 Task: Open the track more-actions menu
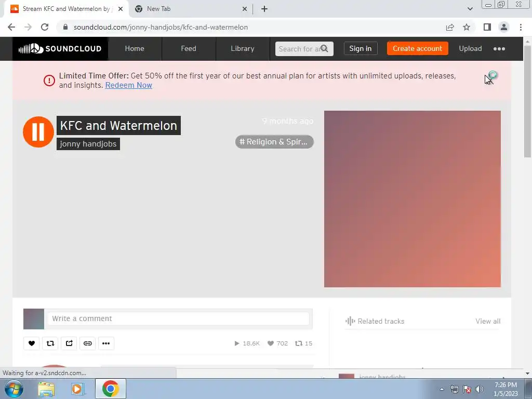click(x=106, y=343)
